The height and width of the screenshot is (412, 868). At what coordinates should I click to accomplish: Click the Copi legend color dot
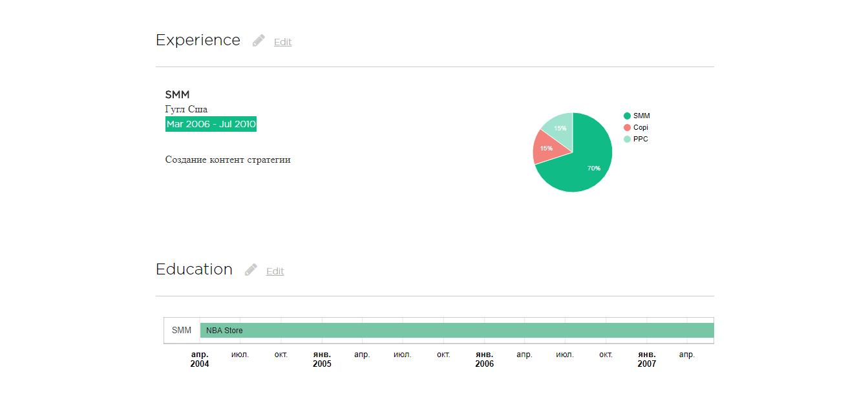[x=627, y=127]
